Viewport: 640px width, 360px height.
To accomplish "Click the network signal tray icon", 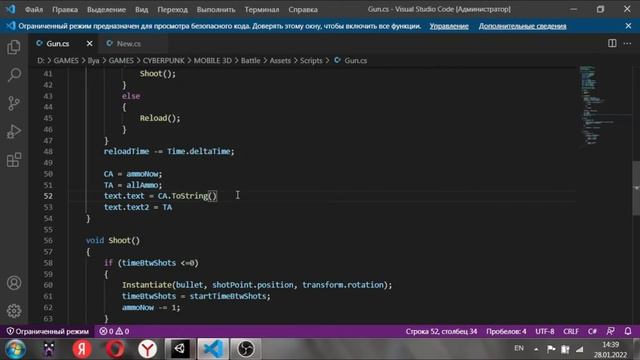I will [x=580, y=349].
